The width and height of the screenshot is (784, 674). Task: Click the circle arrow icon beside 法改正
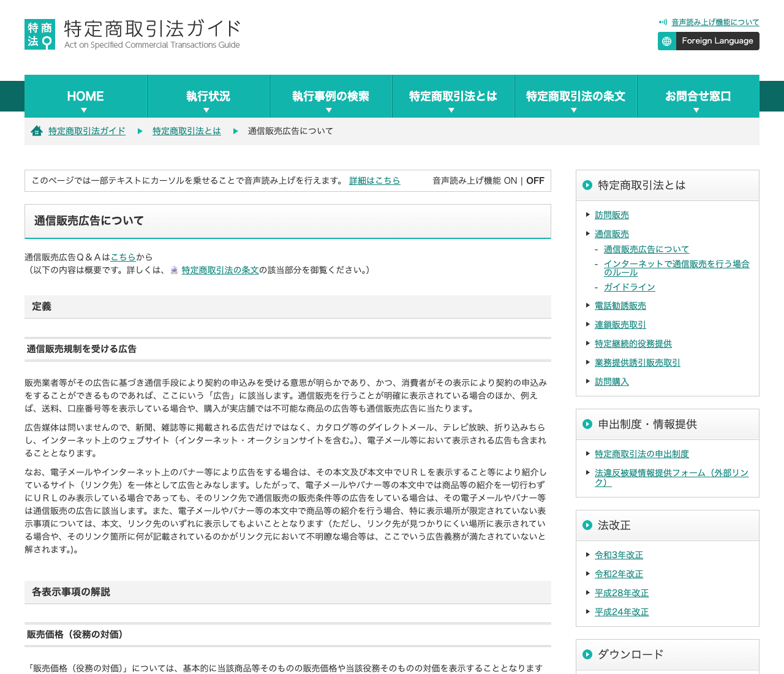(x=587, y=525)
